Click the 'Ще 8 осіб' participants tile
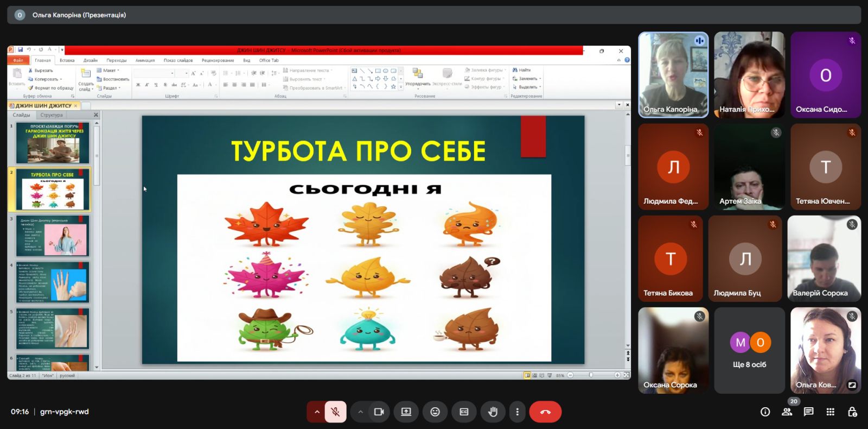 (x=749, y=350)
